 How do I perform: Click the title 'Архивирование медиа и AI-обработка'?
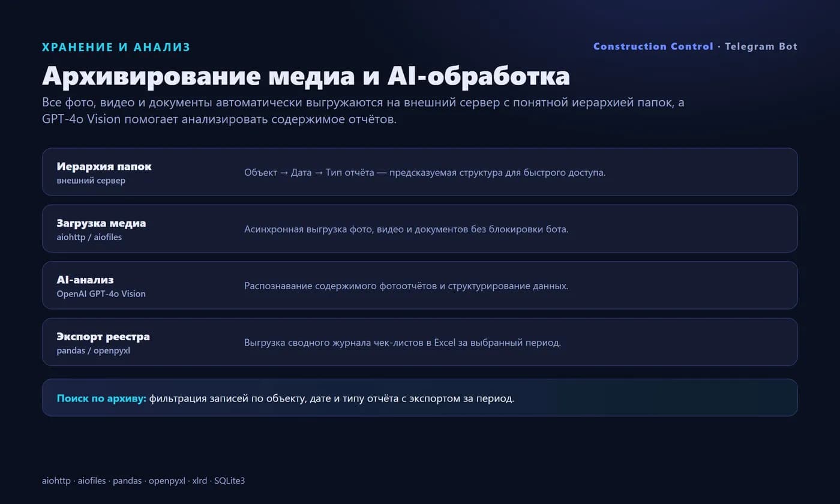[x=306, y=76]
